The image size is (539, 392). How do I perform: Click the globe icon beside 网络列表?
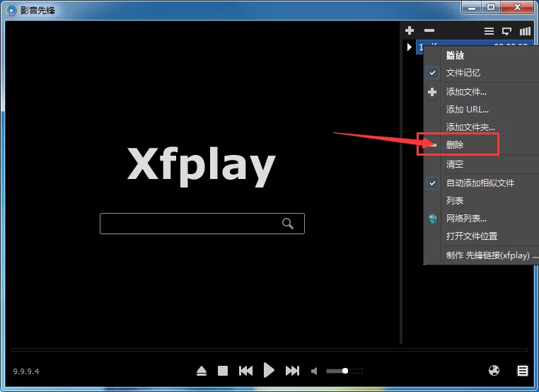432,219
